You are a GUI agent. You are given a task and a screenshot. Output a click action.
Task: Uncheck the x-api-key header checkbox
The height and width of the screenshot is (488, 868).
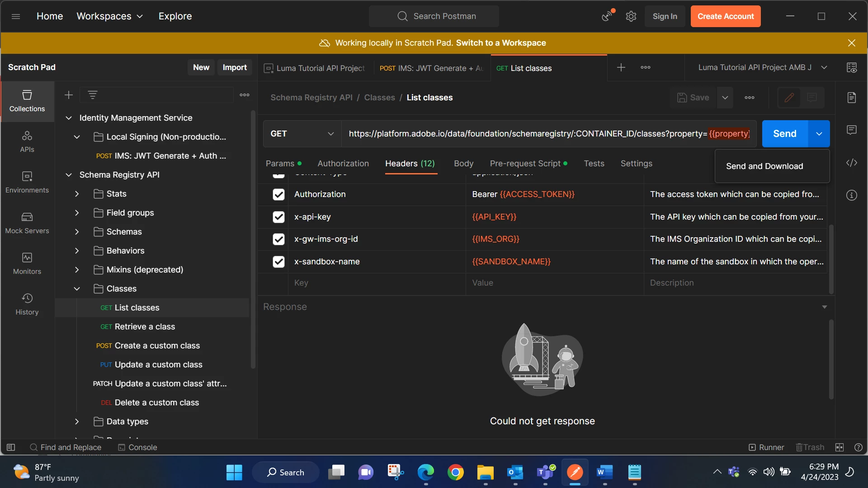[278, 217]
